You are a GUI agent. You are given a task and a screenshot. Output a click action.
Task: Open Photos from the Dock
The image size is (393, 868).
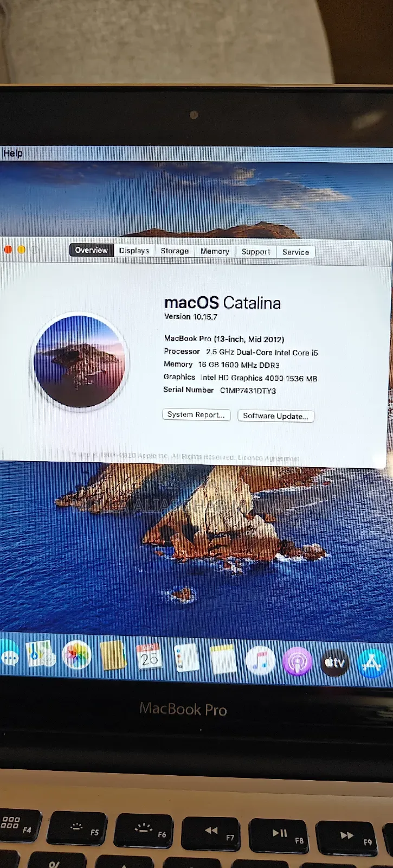tap(77, 655)
